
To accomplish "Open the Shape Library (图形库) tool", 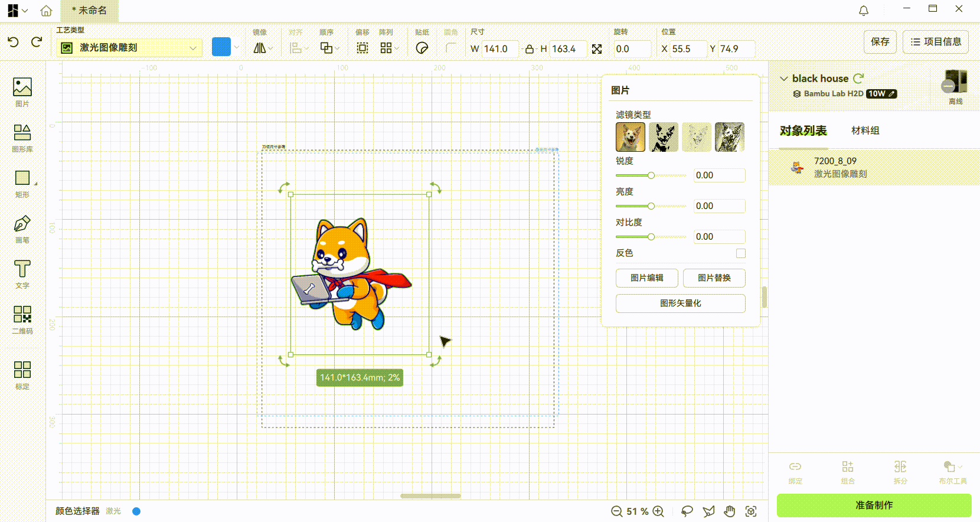I will 22,138.
